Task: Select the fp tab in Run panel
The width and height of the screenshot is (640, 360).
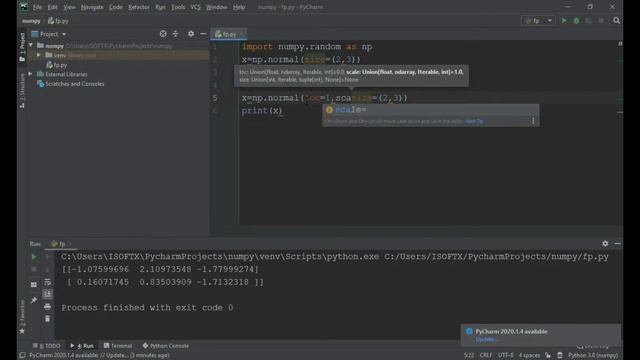Action: (x=61, y=244)
